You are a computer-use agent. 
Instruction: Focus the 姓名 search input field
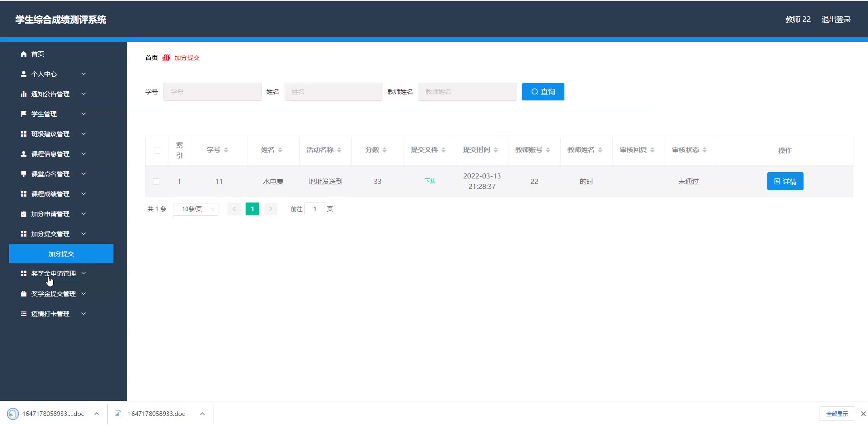coord(334,92)
